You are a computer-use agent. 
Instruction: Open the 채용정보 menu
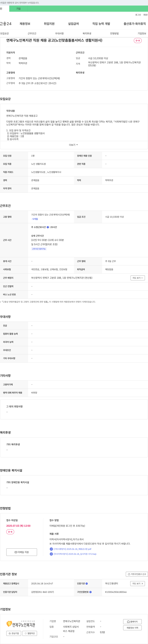click(25, 24)
